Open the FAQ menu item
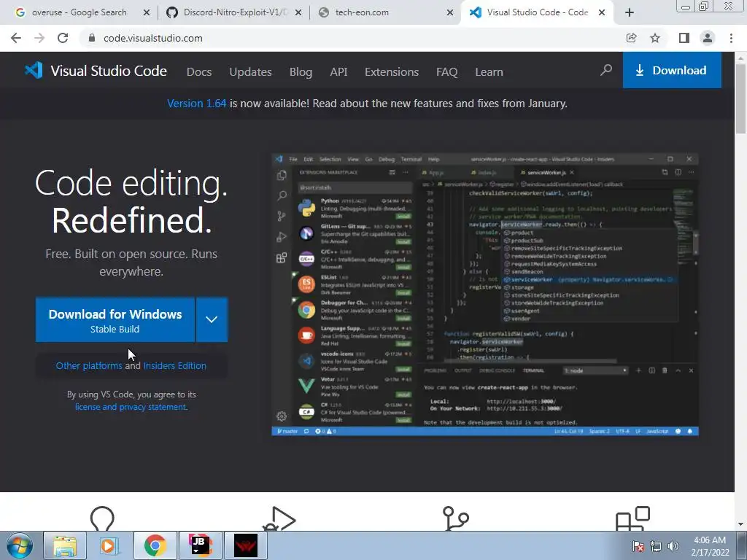This screenshot has height=560, width=747. click(x=447, y=72)
